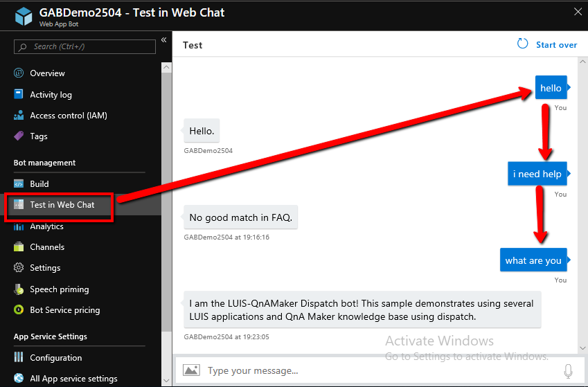Screen dimensions: 588x387
Task: Click the LUIS-QnAMaker Dispatch bot reply
Action: [x=362, y=309]
